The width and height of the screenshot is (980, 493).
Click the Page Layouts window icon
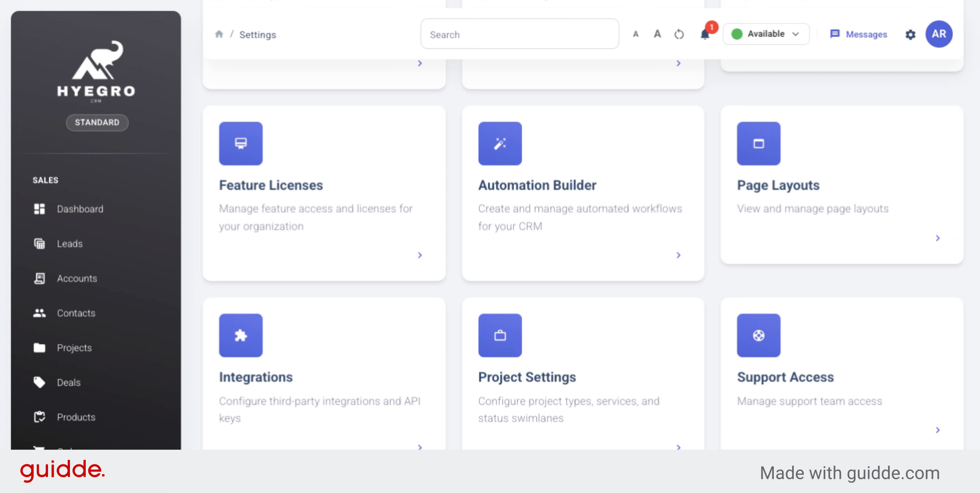pyautogui.click(x=758, y=143)
